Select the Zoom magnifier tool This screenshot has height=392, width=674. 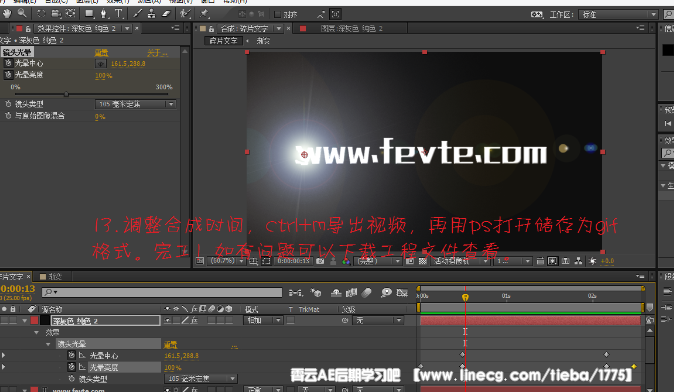point(22,14)
